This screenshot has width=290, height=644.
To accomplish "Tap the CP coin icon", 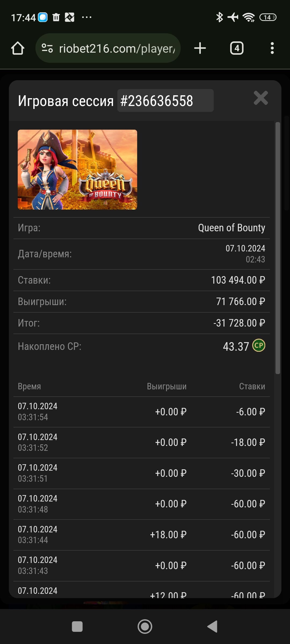I will coord(259,345).
